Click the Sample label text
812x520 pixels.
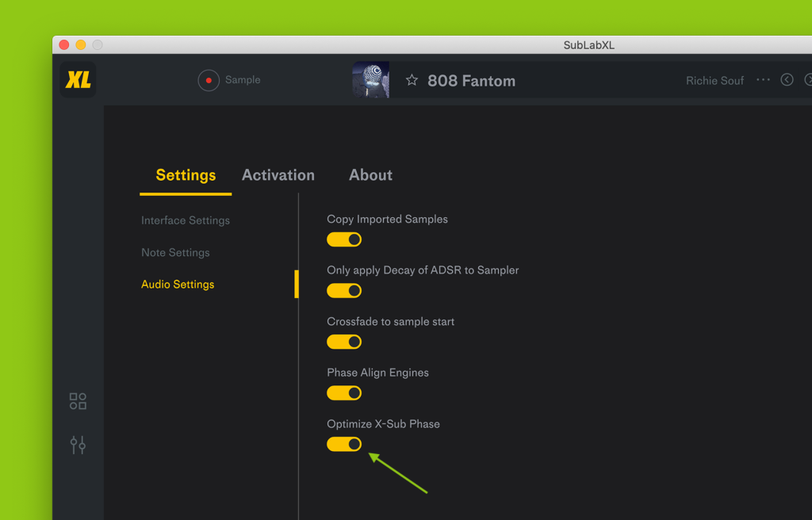243,80
